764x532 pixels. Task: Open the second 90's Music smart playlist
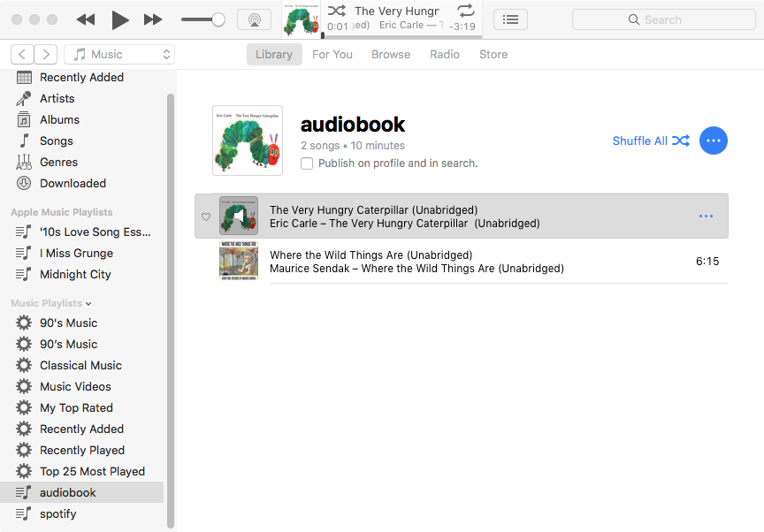[82, 344]
